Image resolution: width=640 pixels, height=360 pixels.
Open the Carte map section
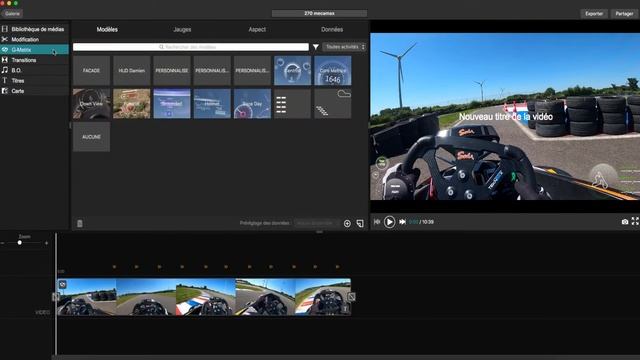pyautogui.click(x=34, y=91)
